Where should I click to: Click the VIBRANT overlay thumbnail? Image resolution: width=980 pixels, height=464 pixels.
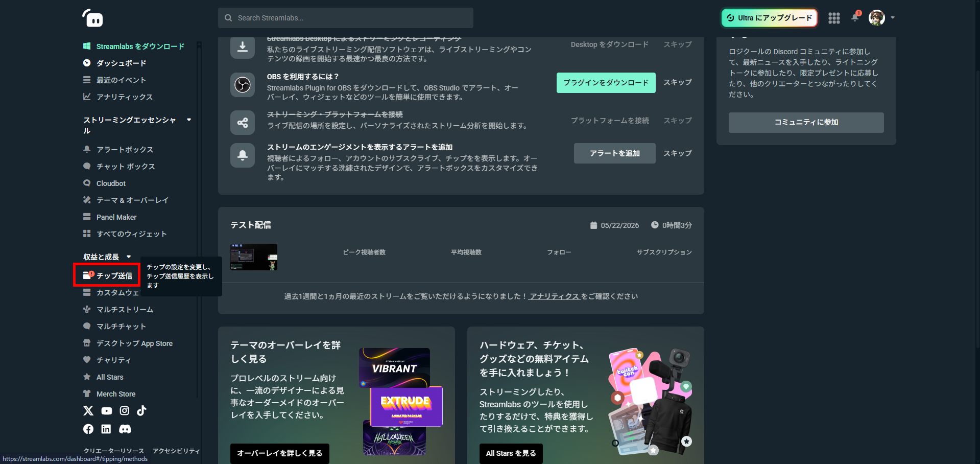pyautogui.click(x=394, y=367)
